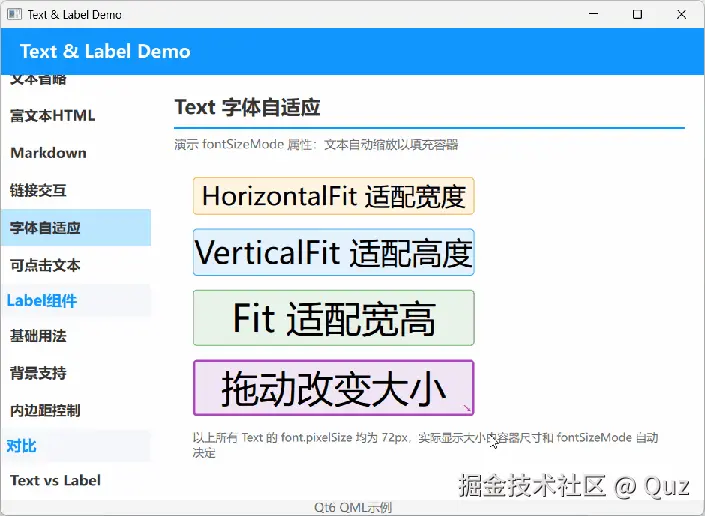This screenshot has width=705, height=516.
Task: Select Markdown in the sidebar
Action: 76,153
